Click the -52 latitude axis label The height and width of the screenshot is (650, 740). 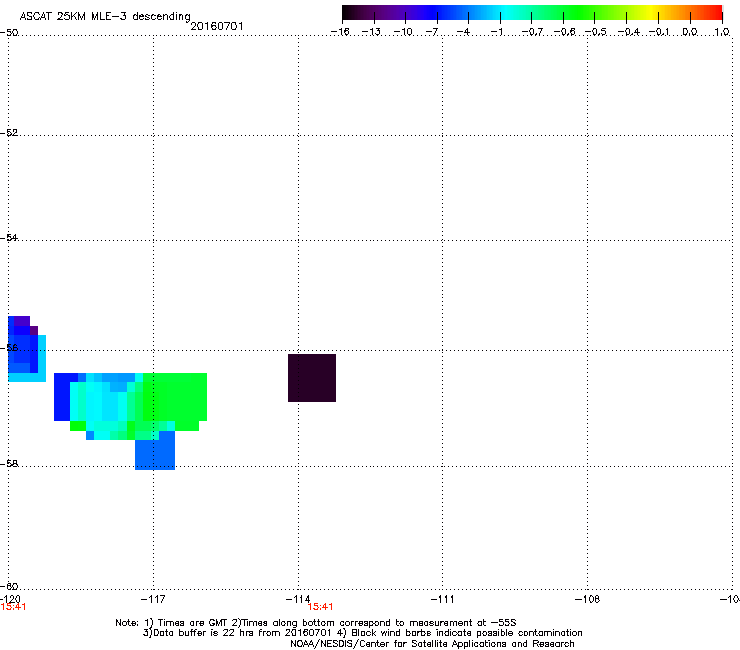[x=9, y=133]
